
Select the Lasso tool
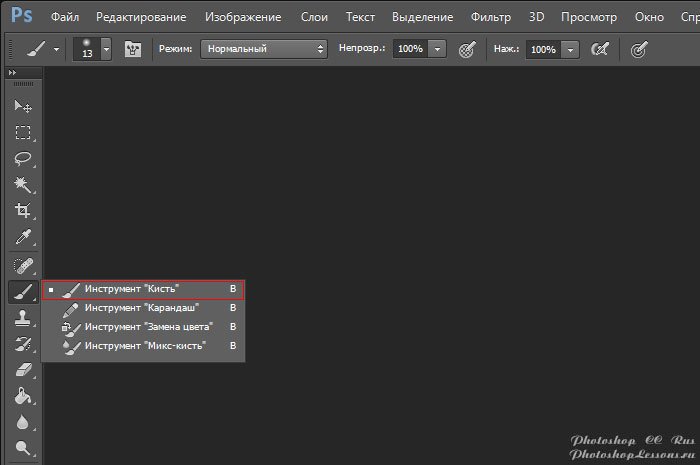pyautogui.click(x=22, y=159)
